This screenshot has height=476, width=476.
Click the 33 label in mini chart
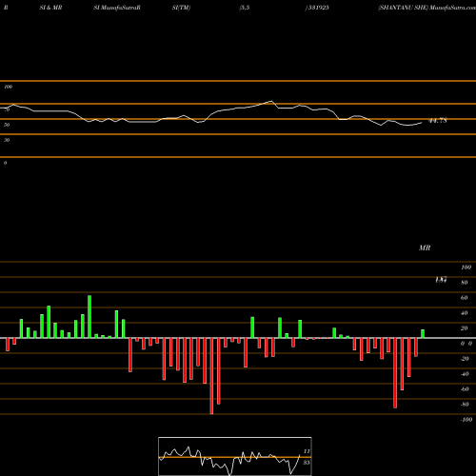tap(307, 463)
